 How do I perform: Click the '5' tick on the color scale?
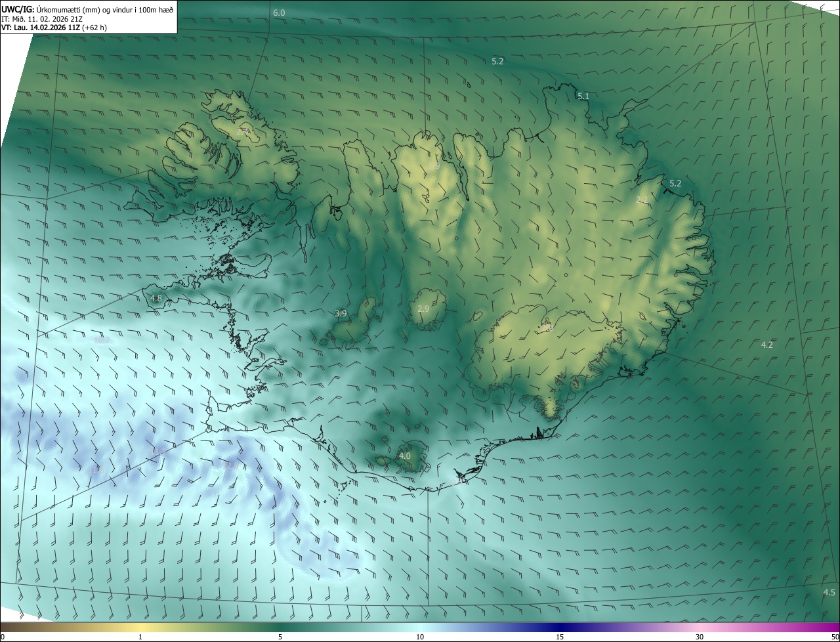point(280,637)
